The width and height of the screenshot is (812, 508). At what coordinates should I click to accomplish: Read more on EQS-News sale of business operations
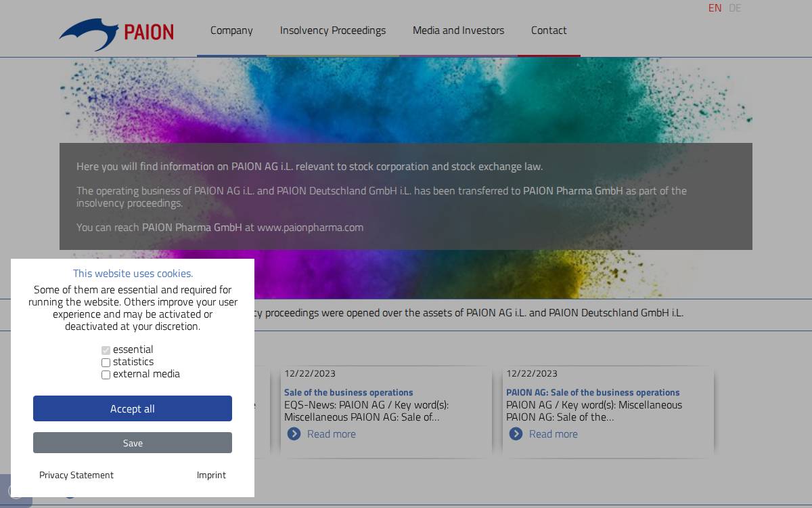331,434
